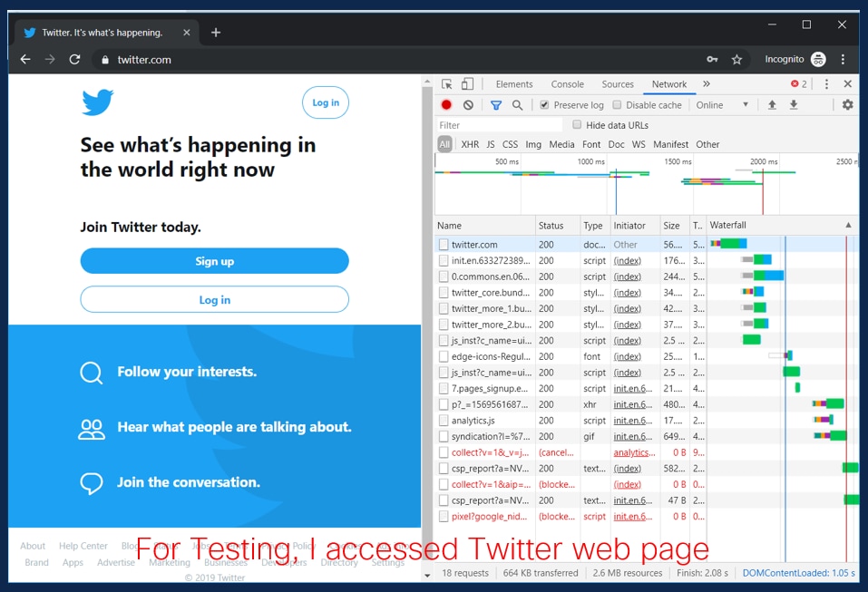Tick the analytics.js row checkbox
868x592 pixels.
point(444,421)
